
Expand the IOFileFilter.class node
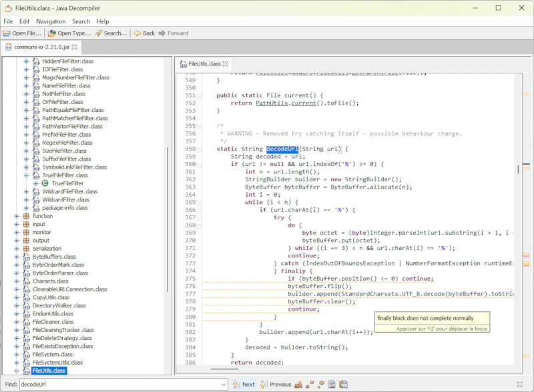click(x=26, y=69)
